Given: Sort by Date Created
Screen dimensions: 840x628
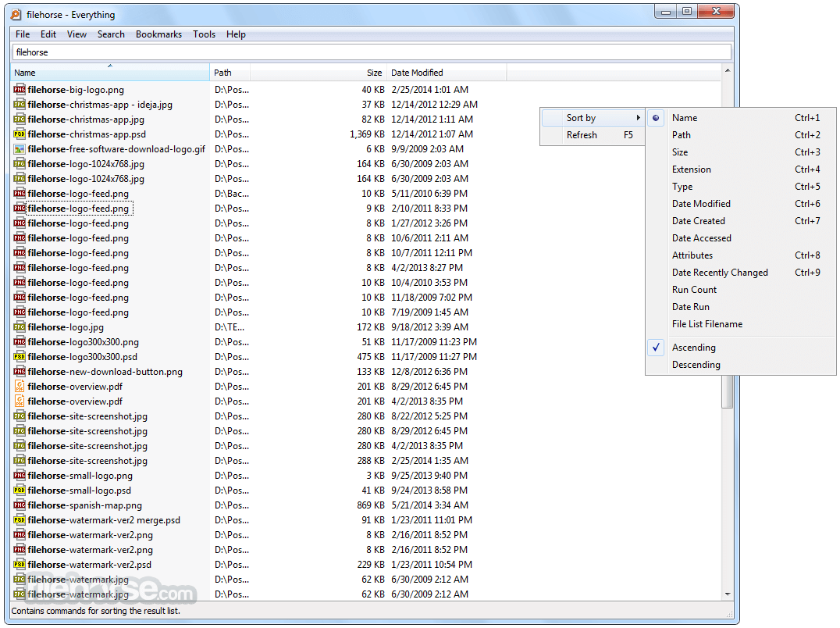Looking at the screenshot, I should pyautogui.click(x=741, y=221).
